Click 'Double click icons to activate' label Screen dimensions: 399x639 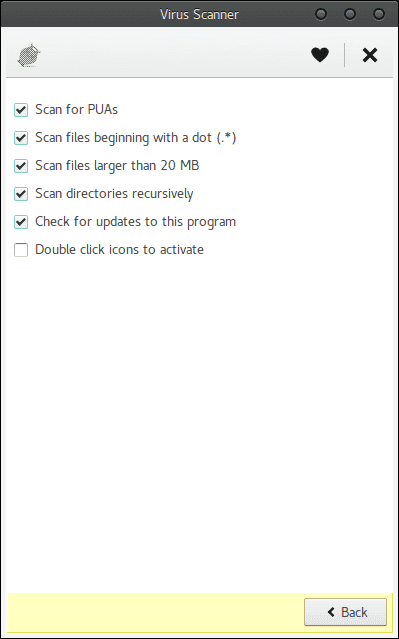pos(119,249)
